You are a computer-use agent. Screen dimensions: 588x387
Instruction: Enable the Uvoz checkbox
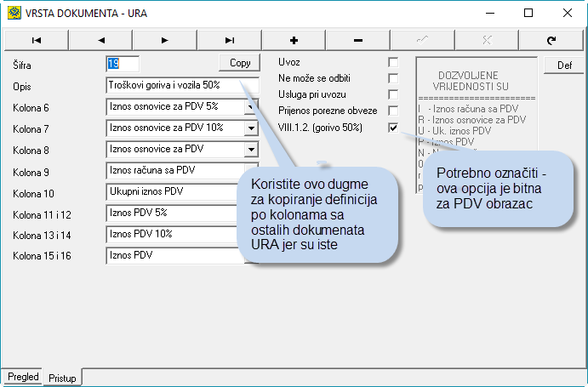pyautogui.click(x=393, y=63)
